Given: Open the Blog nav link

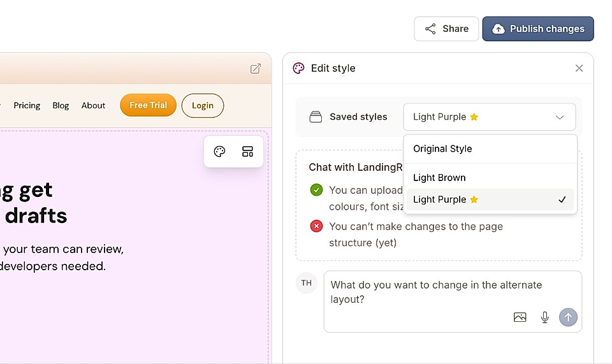Looking at the screenshot, I should [x=61, y=105].
